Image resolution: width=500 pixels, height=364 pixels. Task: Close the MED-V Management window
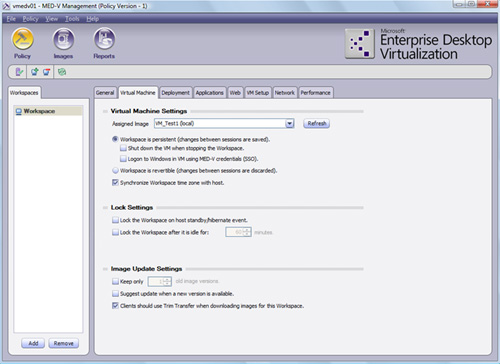[x=487, y=4]
